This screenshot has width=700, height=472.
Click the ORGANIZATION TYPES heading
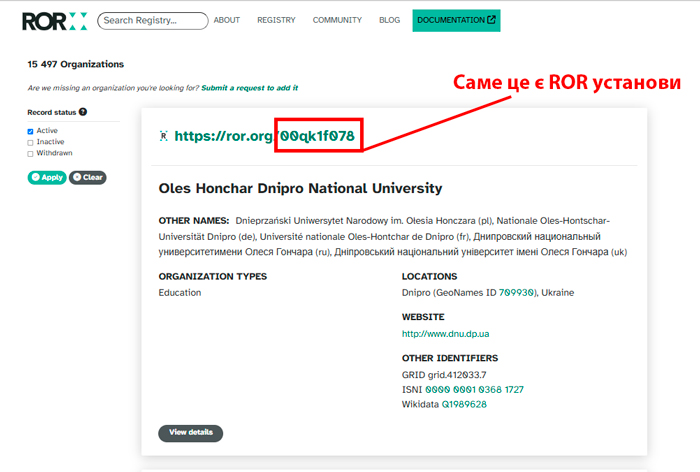[212, 276]
